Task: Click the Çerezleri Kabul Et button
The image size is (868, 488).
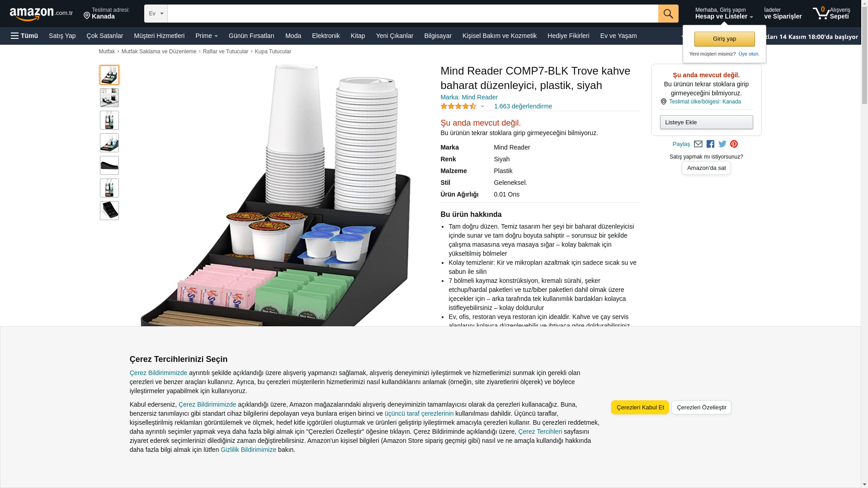Action: [640, 407]
